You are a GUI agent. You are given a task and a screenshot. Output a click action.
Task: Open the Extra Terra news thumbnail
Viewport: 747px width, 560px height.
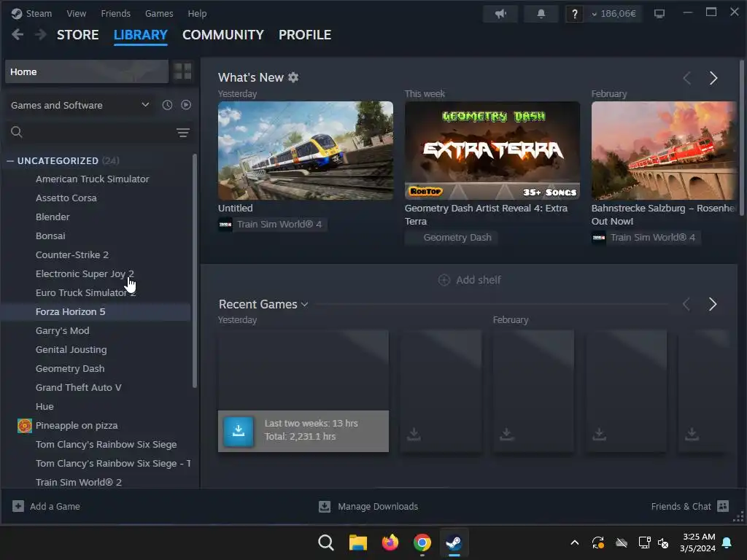click(x=492, y=150)
